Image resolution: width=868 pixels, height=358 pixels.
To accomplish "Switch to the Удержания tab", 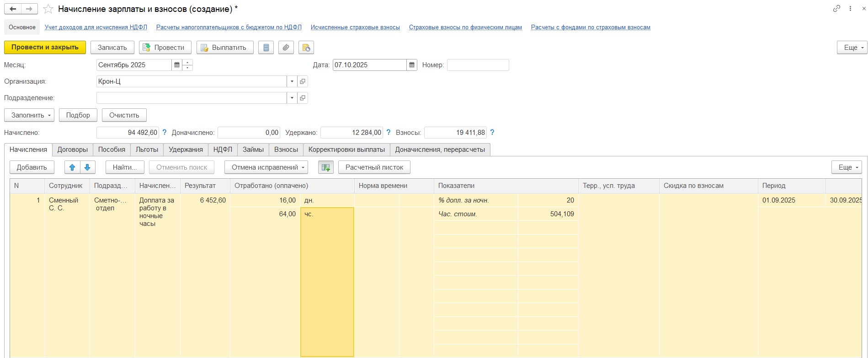I will (186, 150).
